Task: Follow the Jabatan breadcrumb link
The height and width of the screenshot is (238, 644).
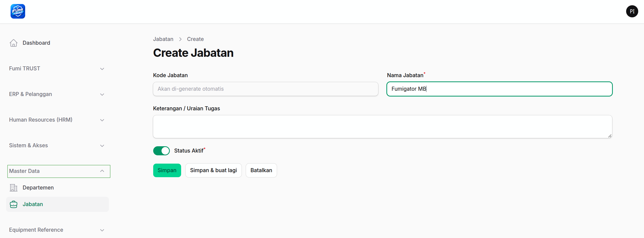Action: point(163,39)
